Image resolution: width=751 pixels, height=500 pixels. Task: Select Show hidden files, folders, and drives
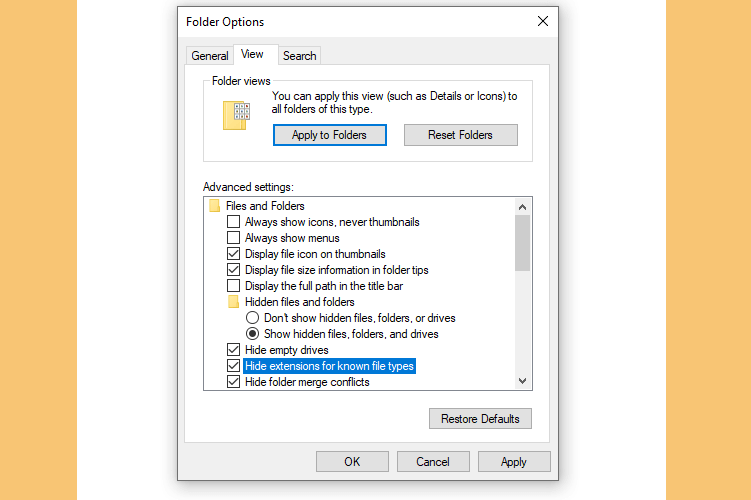pos(252,334)
